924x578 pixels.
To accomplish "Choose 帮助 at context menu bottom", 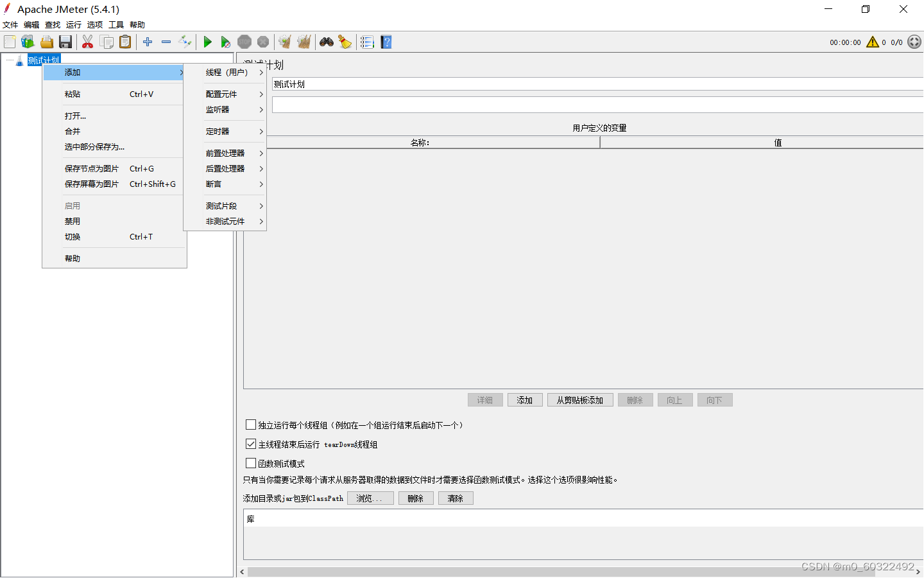I will 114,259.
